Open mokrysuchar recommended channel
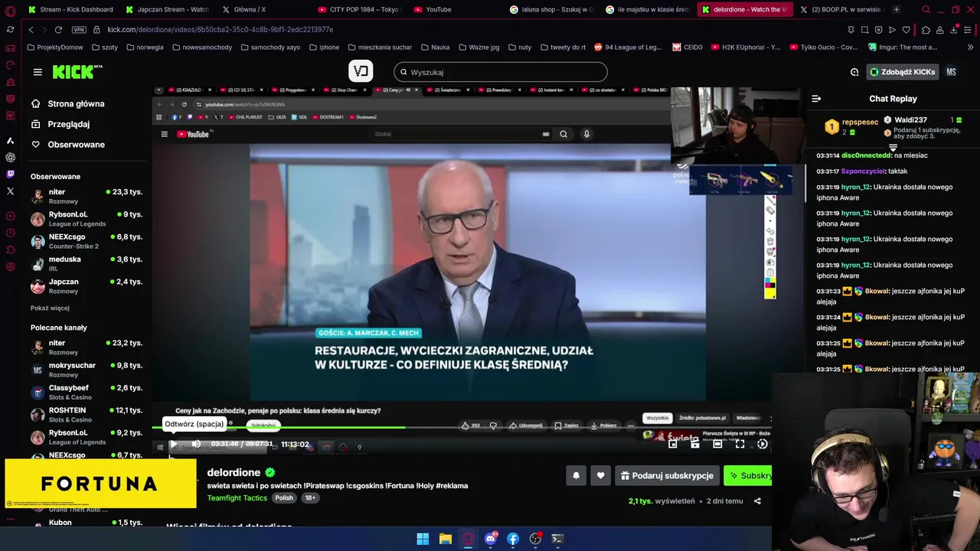Image resolution: width=980 pixels, height=551 pixels. 87,370
